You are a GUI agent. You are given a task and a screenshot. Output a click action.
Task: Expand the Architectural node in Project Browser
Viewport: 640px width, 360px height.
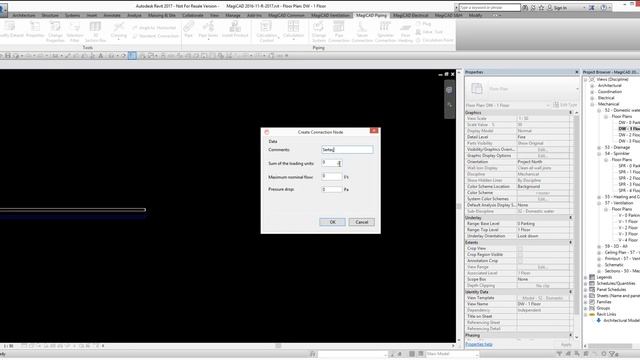[592, 86]
